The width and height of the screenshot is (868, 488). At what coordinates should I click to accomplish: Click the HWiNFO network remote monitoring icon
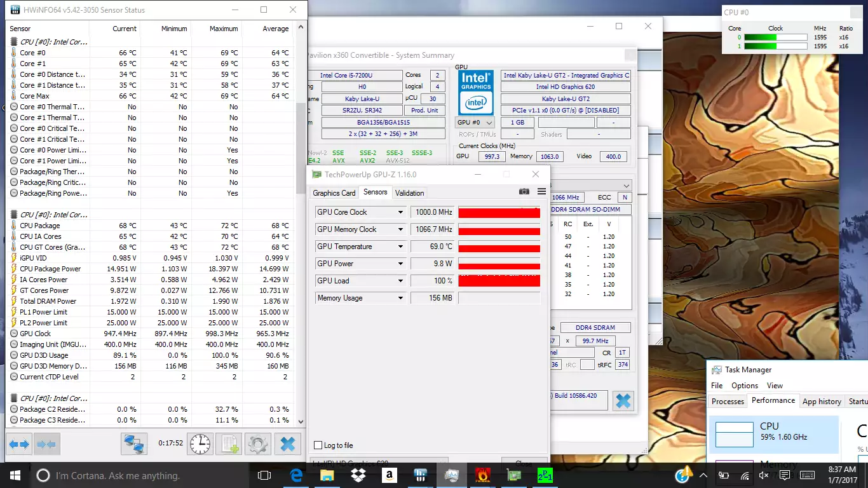pyautogui.click(x=134, y=444)
